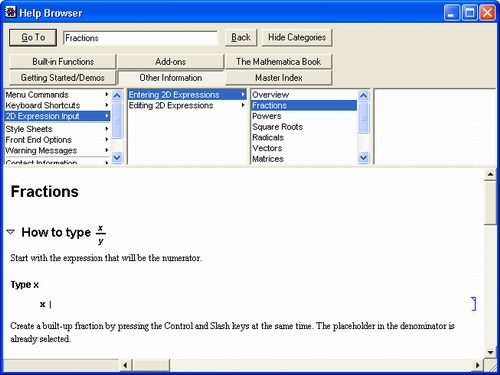Viewport: 500px width, 375px height.
Task: Select Warning Messages item
Action: click(57, 150)
